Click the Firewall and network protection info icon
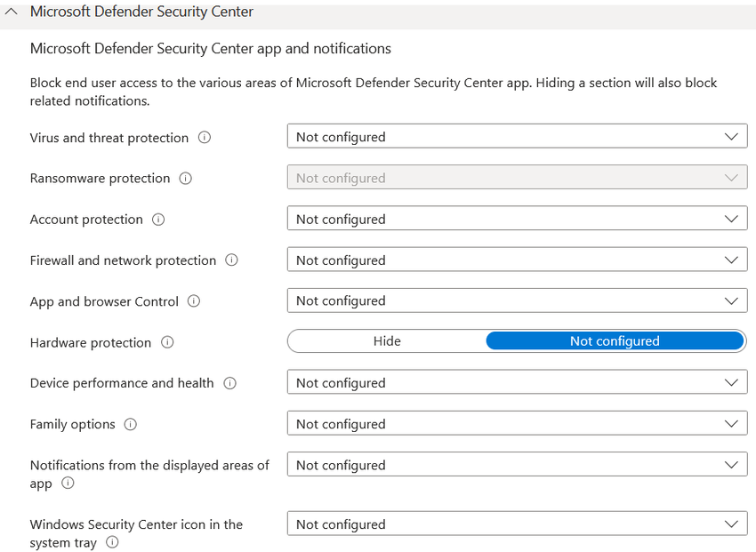The image size is (756, 552). (231, 260)
